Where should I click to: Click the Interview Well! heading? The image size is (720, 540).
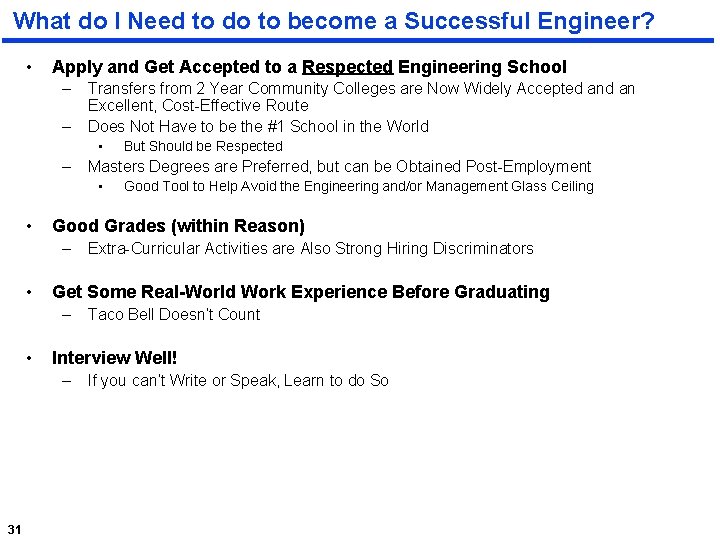click(x=114, y=358)
